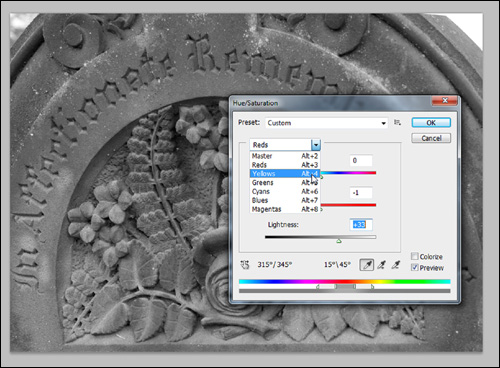The image size is (500, 368).
Task: Toggle the Preview checkbox
Action: click(414, 267)
